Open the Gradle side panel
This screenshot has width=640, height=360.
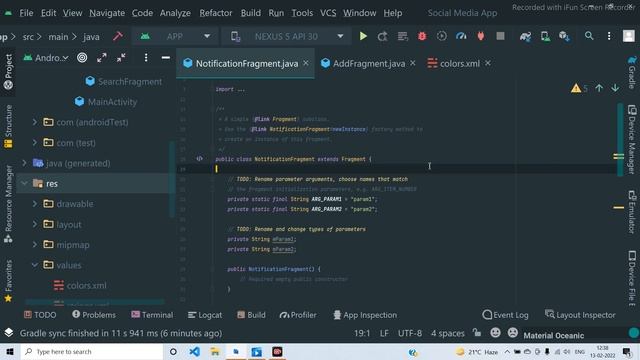[632, 73]
